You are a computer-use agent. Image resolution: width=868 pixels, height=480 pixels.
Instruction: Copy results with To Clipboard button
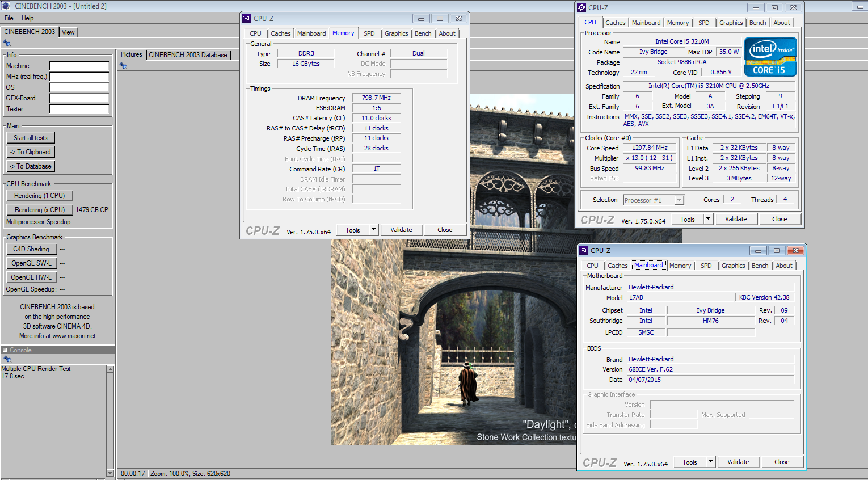(x=31, y=152)
